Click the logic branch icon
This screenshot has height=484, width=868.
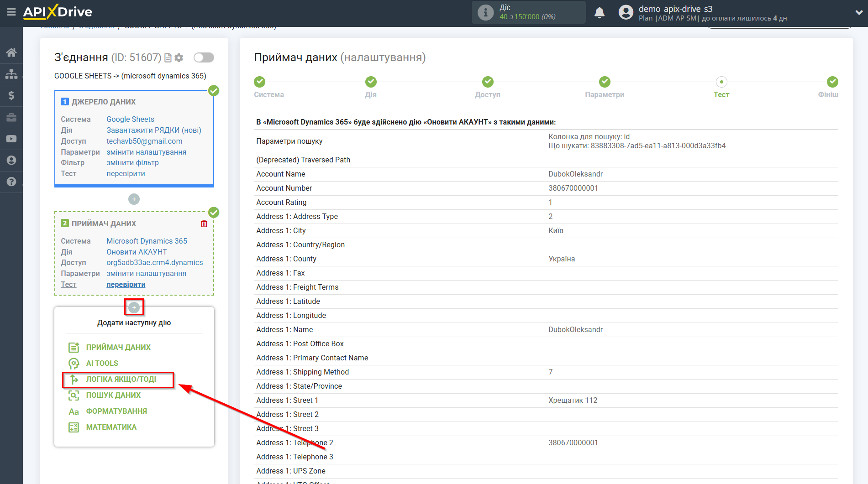(74, 380)
